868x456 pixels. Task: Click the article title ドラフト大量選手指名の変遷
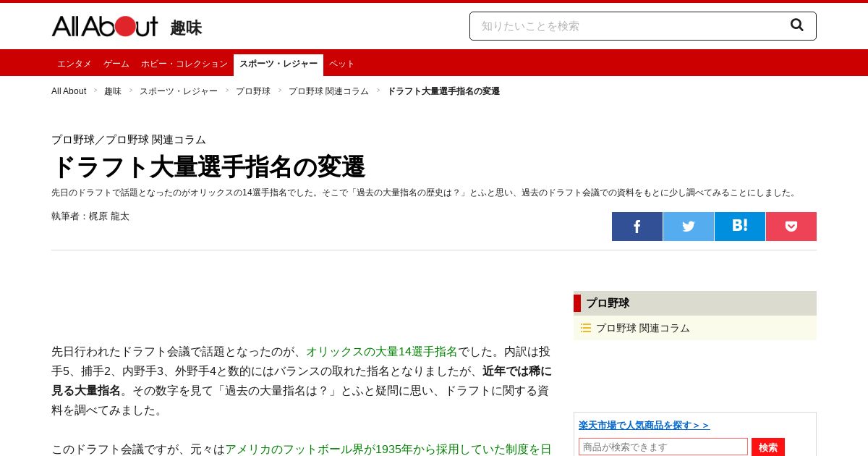point(208,167)
